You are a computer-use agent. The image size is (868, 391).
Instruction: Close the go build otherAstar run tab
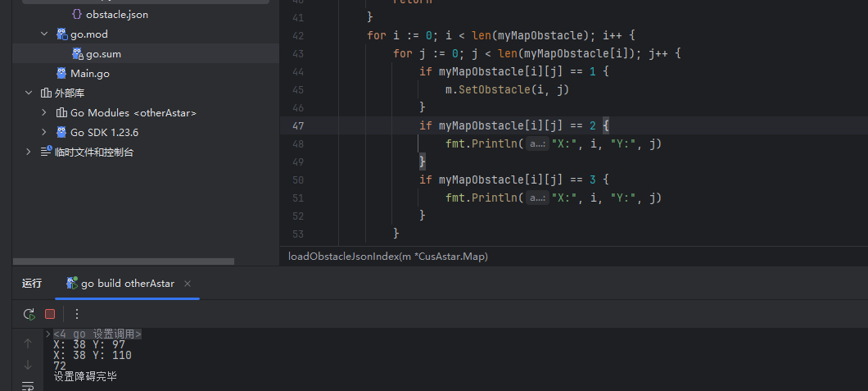point(188,284)
